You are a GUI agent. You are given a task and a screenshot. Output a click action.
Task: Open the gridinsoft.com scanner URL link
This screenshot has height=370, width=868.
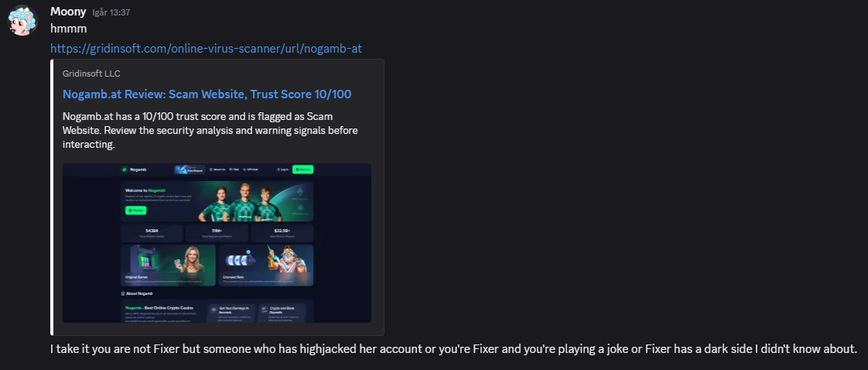pos(206,49)
